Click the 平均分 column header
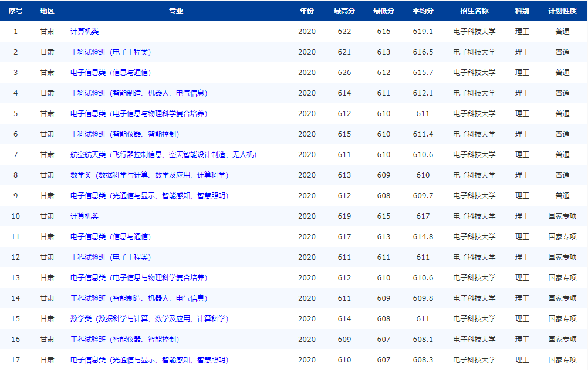The width and height of the screenshot is (588, 370). coord(423,11)
